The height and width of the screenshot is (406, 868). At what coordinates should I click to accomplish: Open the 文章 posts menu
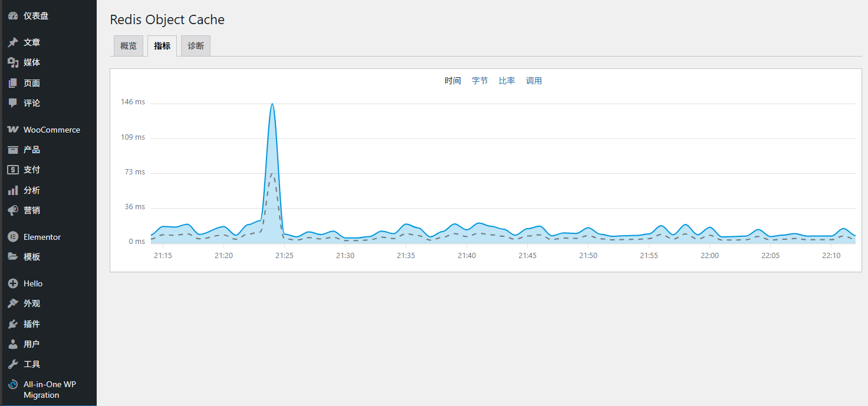(x=32, y=42)
